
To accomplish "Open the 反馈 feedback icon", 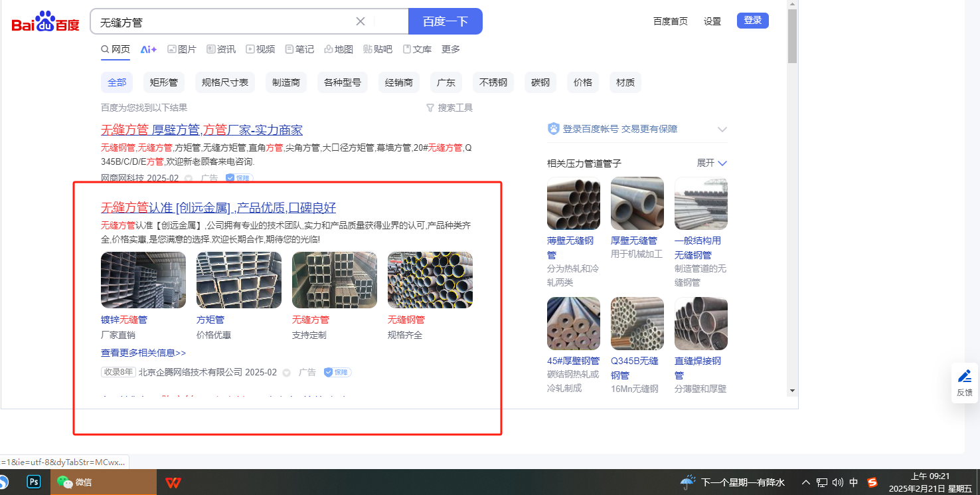I will tap(965, 383).
